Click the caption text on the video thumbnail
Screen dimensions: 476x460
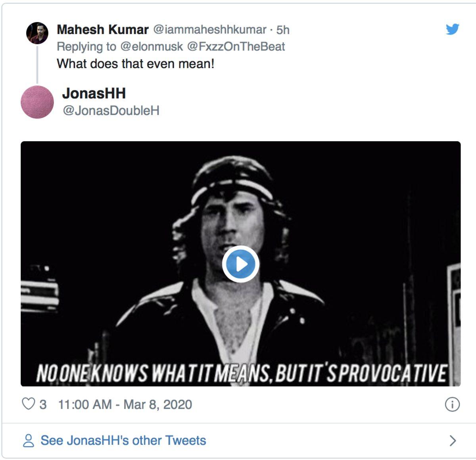pos(241,373)
